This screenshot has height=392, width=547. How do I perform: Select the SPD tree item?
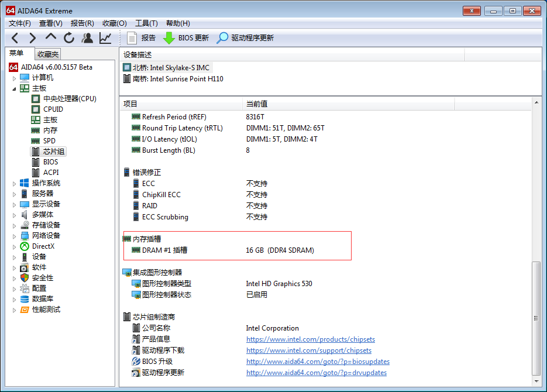click(x=50, y=141)
